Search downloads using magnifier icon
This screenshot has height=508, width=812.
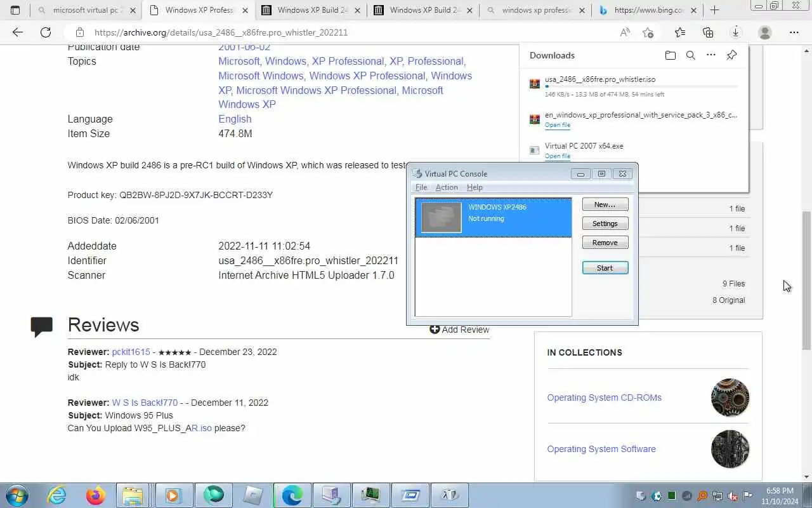(x=691, y=55)
